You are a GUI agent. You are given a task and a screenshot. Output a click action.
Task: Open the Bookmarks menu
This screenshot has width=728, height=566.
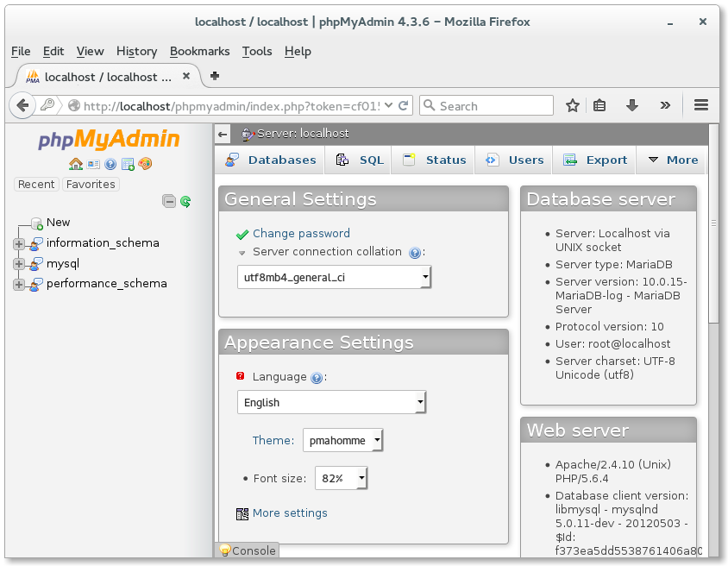click(x=199, y=51)
